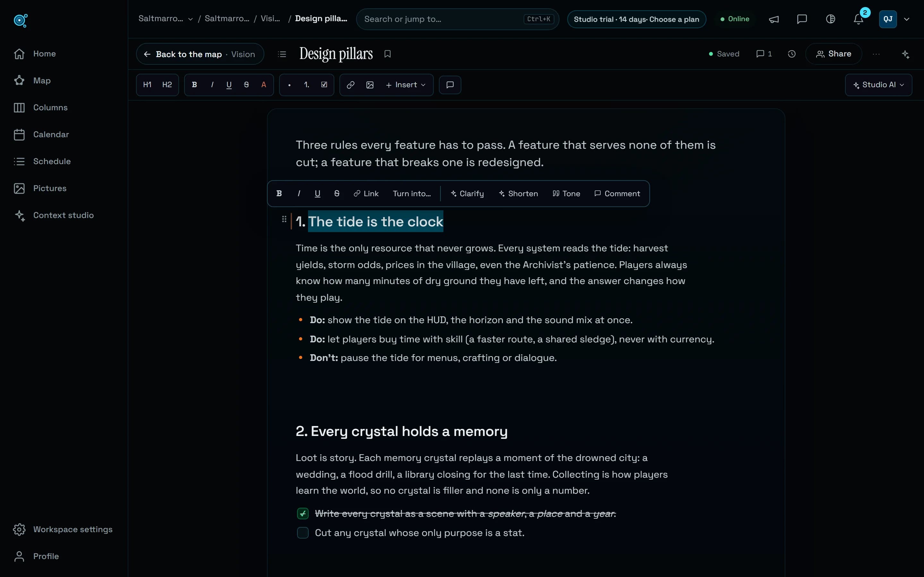
Task: Open the Studio AI dropdown
Action: click(878, 85)
